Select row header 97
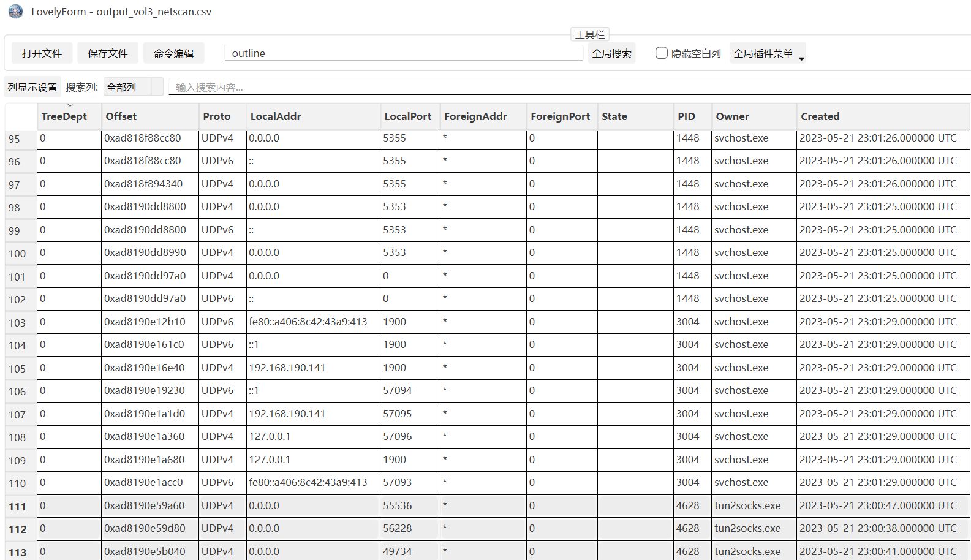Image resolution: width=971 pixels, height=560 pixels. point(21,185)
